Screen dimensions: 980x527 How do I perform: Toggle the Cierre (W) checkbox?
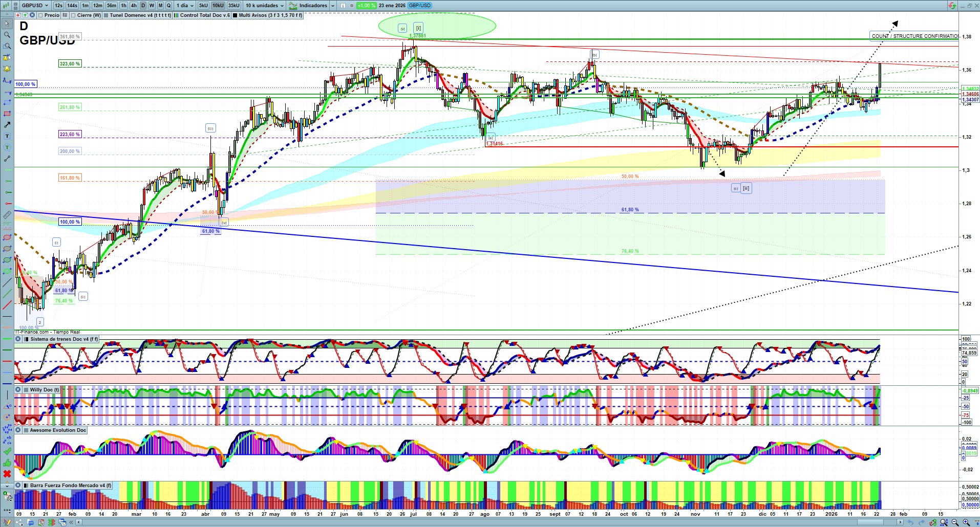[x=73, y=15]
